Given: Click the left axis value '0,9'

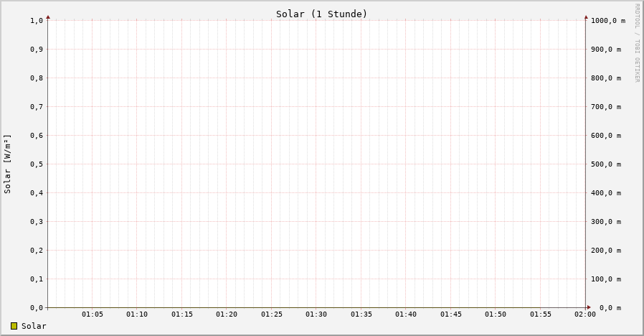Looking at the screenshot, I should pyautogui.click(x=37, y=50).
